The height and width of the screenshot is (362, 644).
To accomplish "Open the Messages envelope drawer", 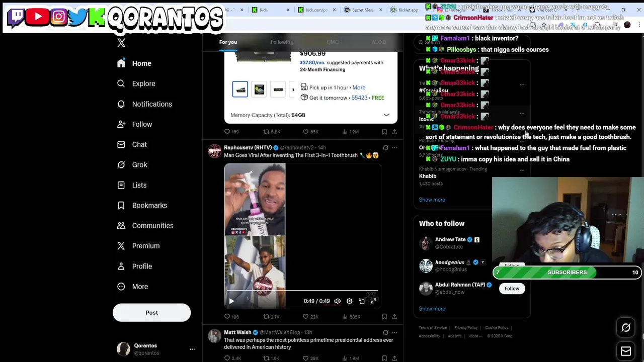I will tap(626, 351).
